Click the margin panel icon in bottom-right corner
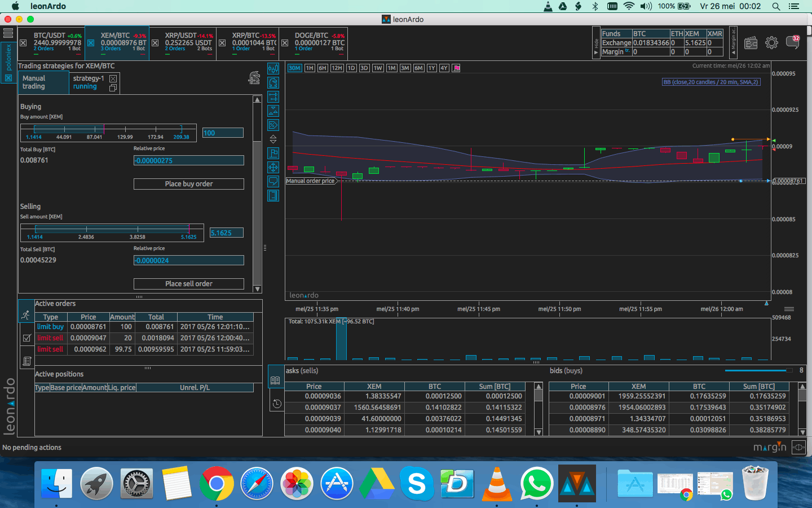 [x=798, y=448]
